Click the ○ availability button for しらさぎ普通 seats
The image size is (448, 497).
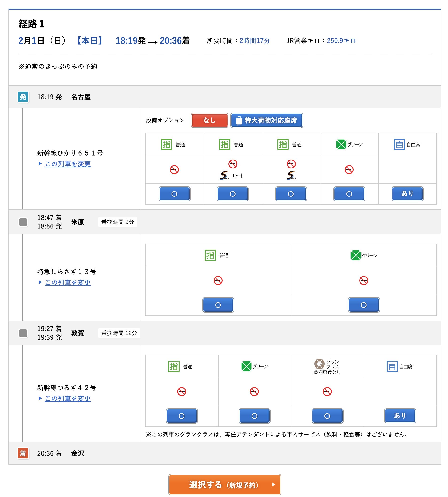point(218,305)
